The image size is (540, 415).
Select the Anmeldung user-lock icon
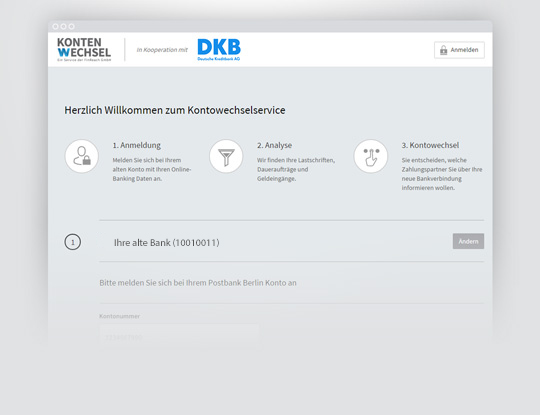[x=82, y=156]
